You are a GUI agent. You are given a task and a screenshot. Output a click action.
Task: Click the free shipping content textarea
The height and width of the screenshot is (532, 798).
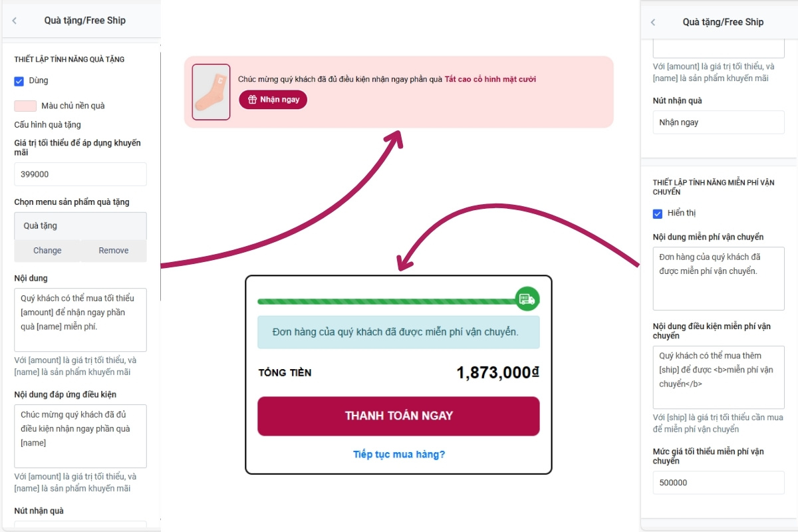[718, 278]
